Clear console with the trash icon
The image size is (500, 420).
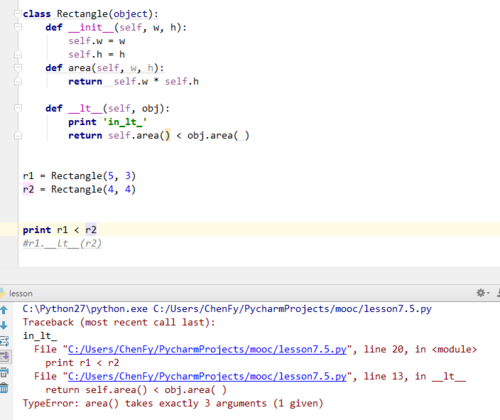coord(4,388)
